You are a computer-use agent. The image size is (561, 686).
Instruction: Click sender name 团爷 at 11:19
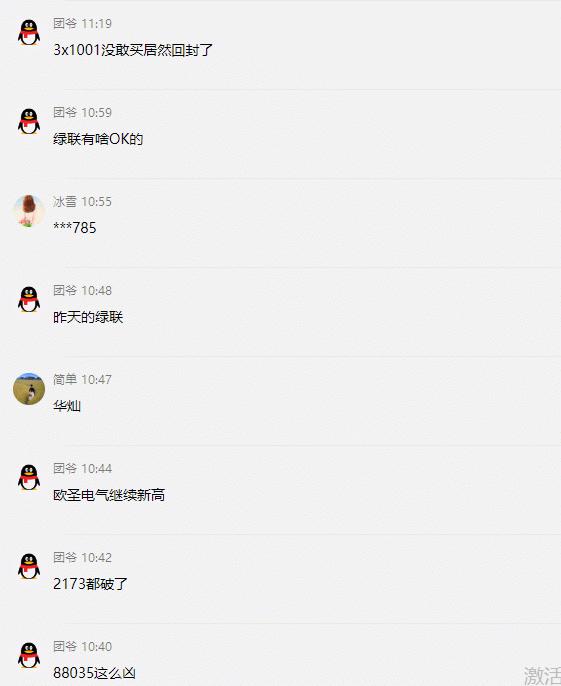click(65, 24)
